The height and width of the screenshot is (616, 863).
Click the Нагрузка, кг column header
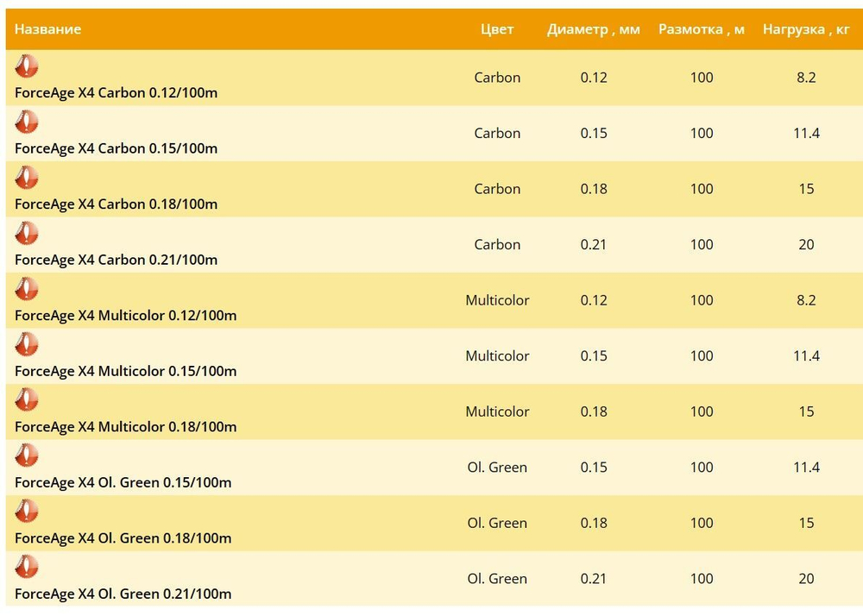(806, 29)
